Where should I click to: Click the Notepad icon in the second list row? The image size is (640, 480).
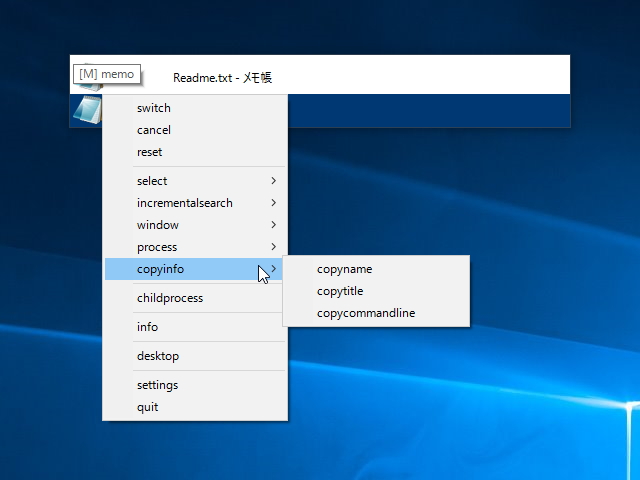coord(87,109)
